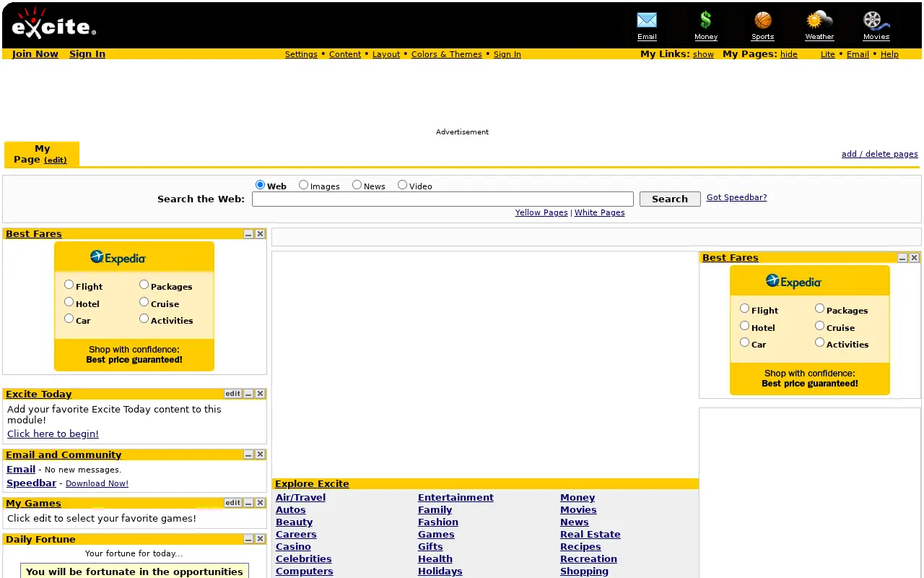Close the Excite Today module

coord(261,394)
